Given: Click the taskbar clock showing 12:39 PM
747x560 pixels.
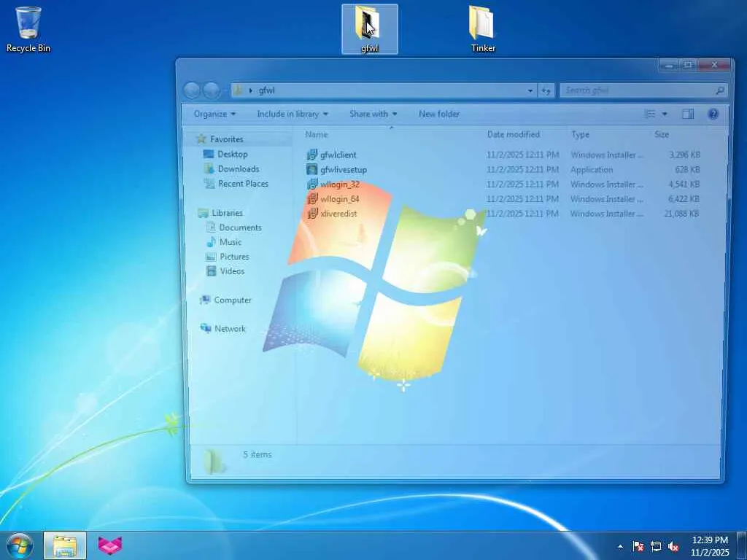Looking at the screenshot, I should tap(709, 546).
